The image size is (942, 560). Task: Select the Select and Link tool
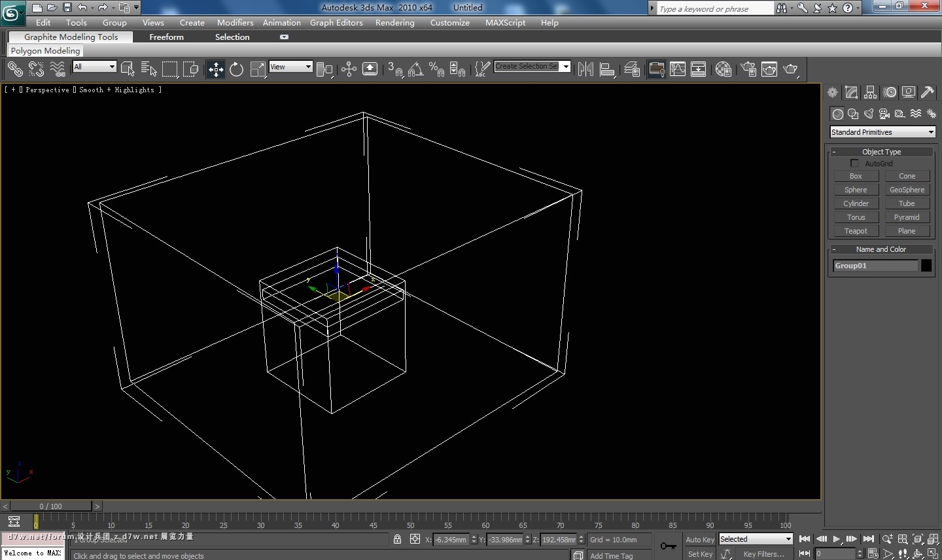coord(15,69)
